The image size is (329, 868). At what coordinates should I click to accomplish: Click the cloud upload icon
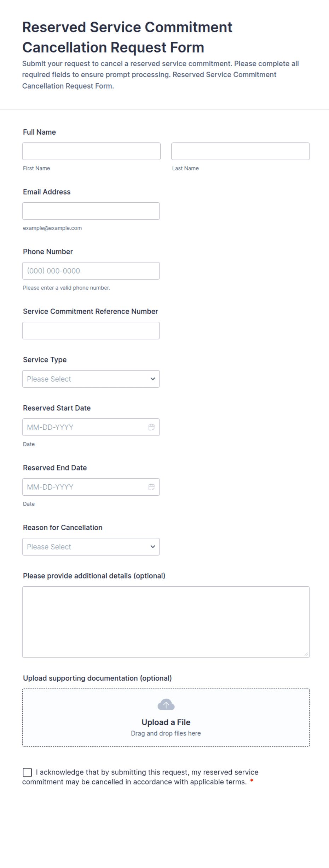point(166,705)
